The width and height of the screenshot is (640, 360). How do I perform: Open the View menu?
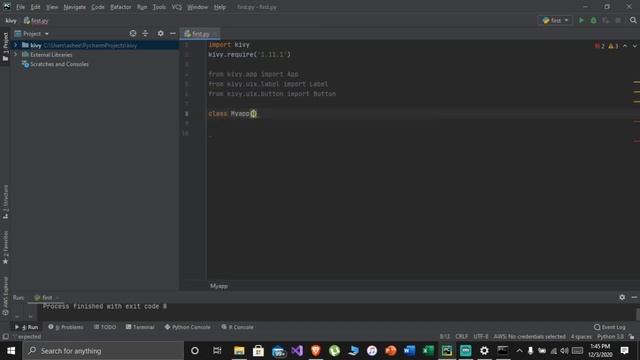point(52,7)
